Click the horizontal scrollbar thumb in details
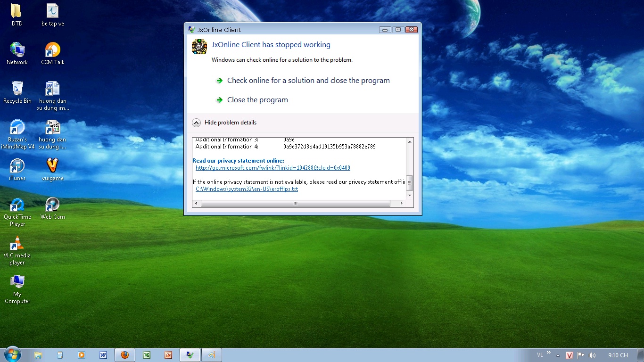Image resolution: width=644 pixels, height=362 pixels. (296, 204)
